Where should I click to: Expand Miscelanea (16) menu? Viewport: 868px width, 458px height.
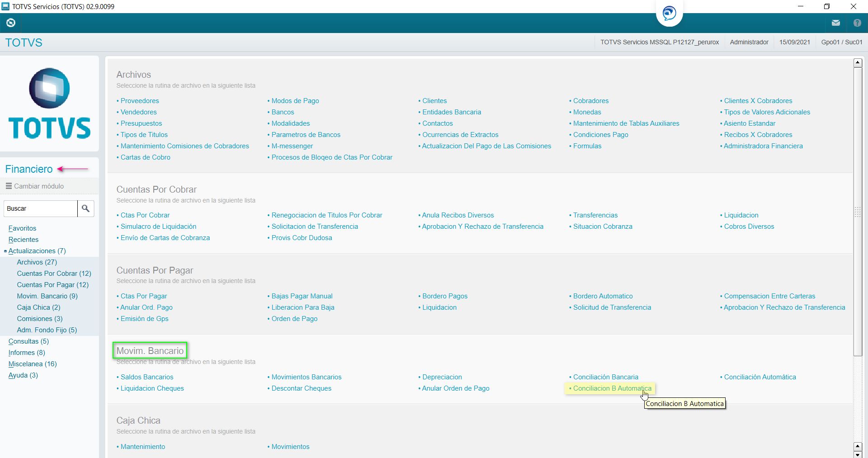click(33, 364)
